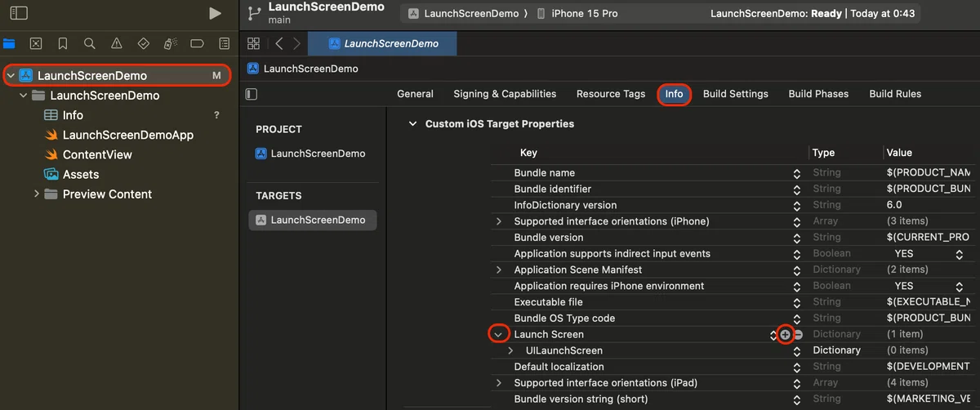Open the Report navigator
This screenshot has height=410, width=980.
(x=224, y=43)
